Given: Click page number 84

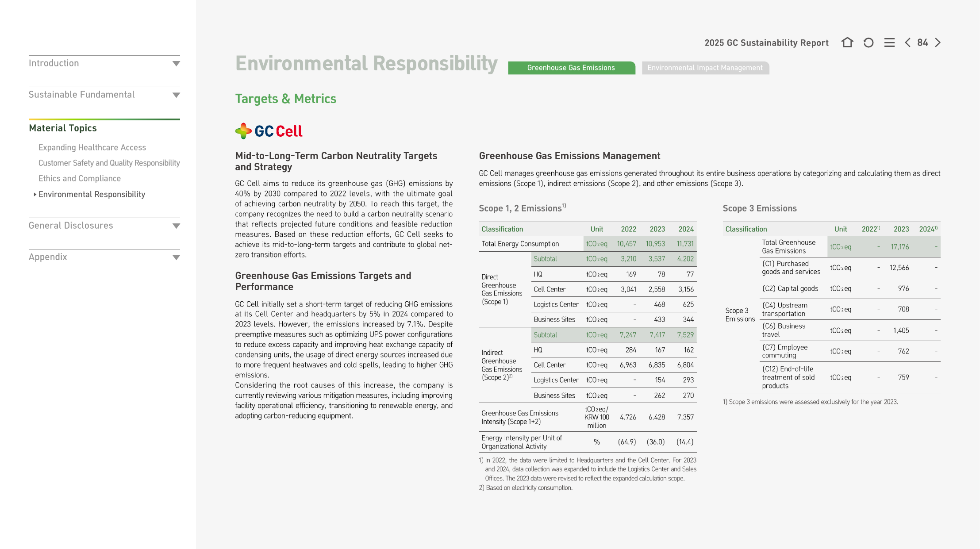Looking at the screenshot, I should point(922,42).
